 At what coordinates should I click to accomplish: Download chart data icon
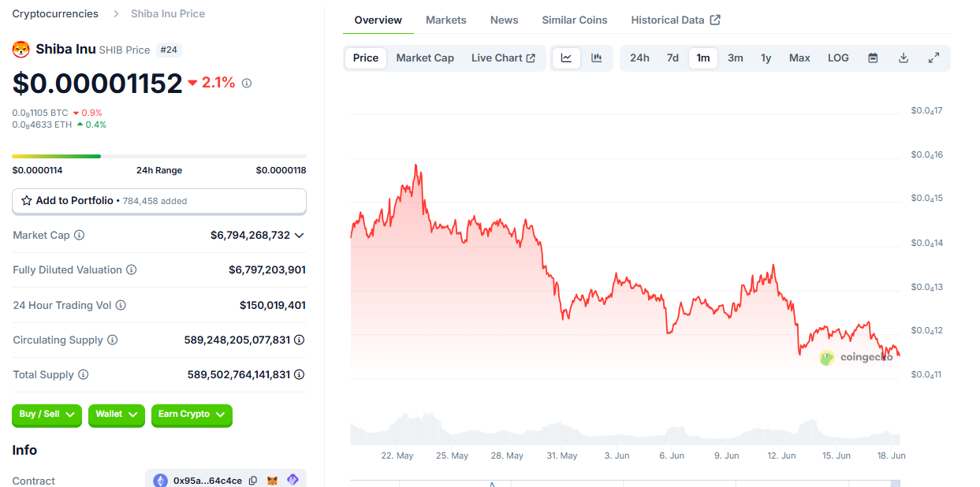pos(904,58)
